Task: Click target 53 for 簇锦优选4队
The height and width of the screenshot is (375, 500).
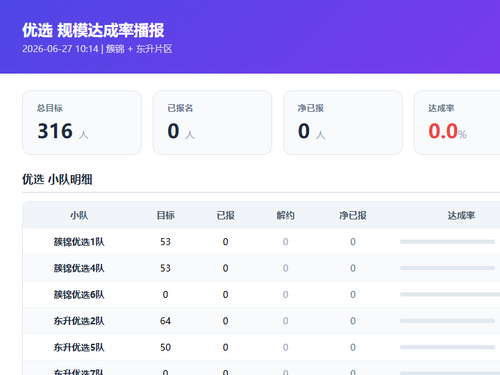Action: coord(165,268)
